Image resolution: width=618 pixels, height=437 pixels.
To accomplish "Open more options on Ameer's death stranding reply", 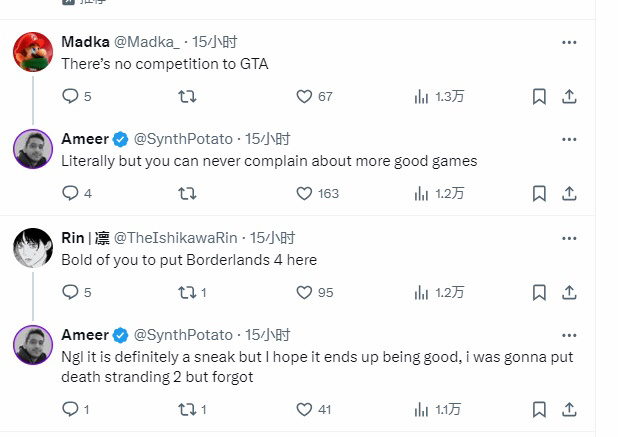I will (569, 335).
